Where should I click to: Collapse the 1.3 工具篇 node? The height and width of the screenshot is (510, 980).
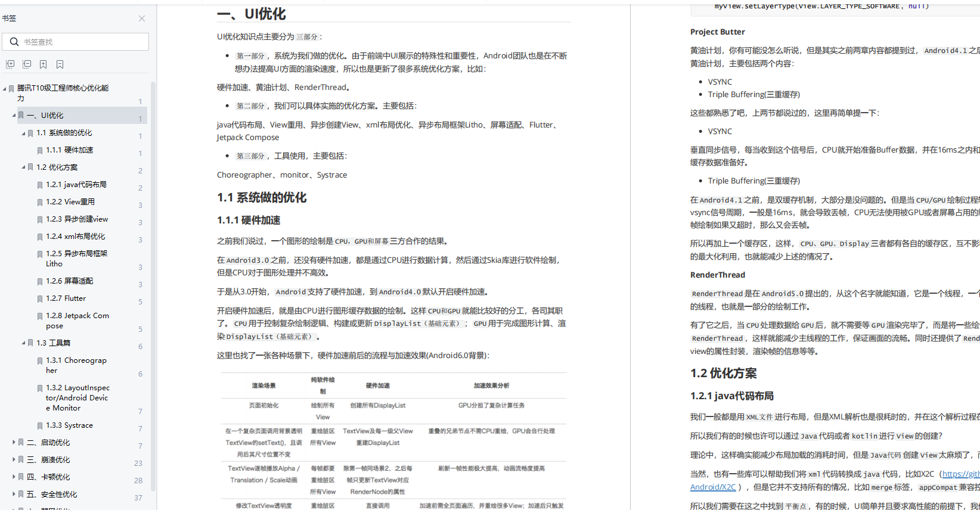click(x=23, y=343)
